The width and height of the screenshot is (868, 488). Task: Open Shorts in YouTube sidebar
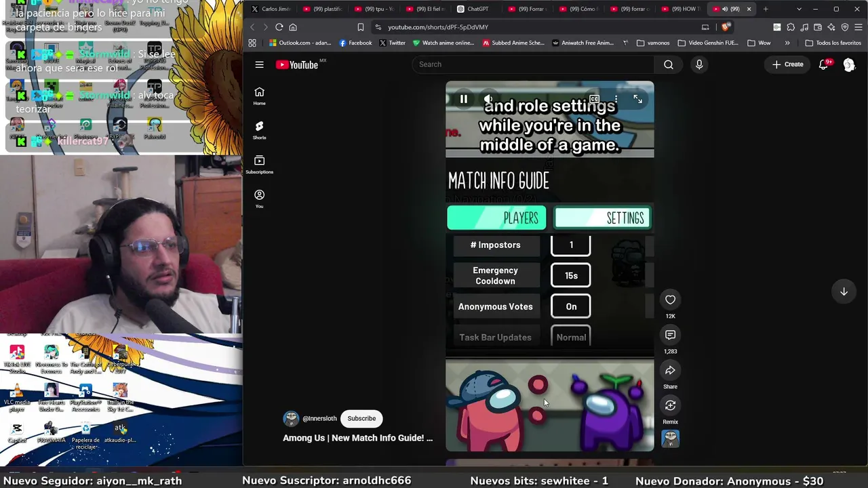(x=259, y=131)
